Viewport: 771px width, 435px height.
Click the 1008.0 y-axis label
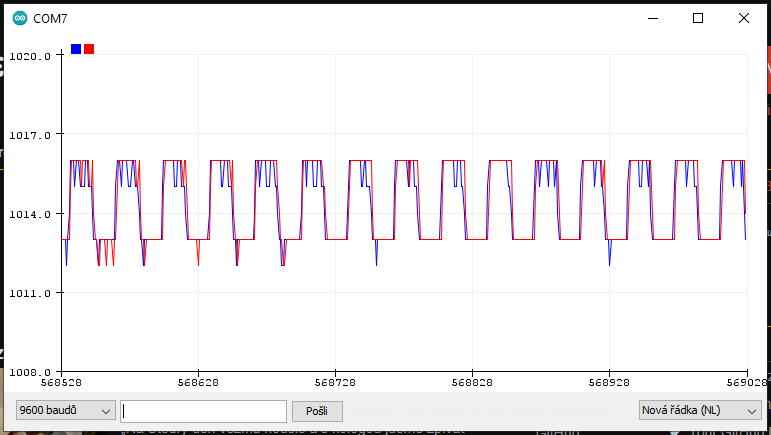pyautogui.click(x=29, y=372)
